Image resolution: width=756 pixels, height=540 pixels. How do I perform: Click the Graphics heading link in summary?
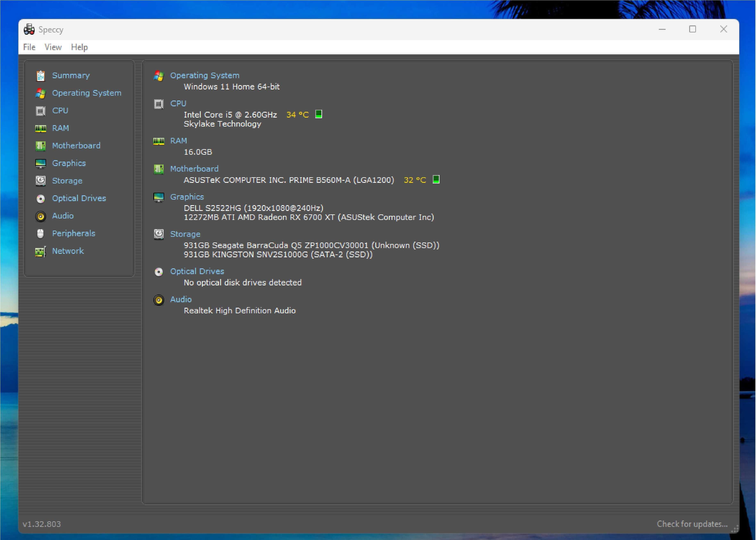click(187, 197)
